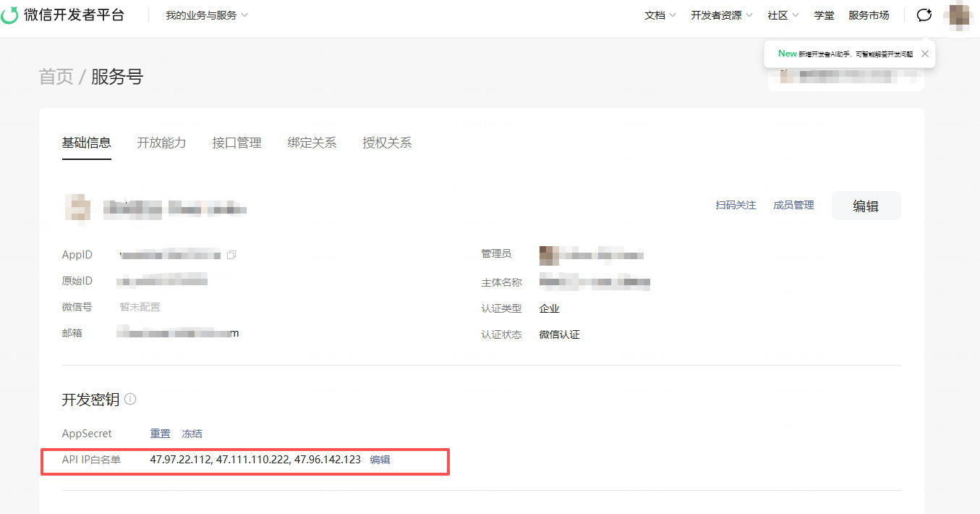Switch to the 开放能力 tab
The width and height of the screenshot is (980, 514).
click(x=161, y=143)
